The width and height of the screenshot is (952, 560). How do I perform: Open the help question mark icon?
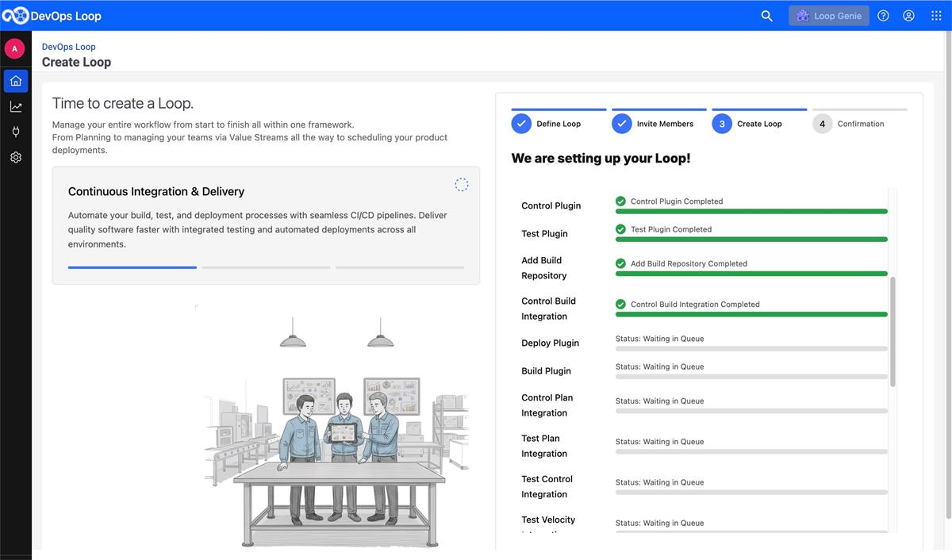click(x=883, y=16)
